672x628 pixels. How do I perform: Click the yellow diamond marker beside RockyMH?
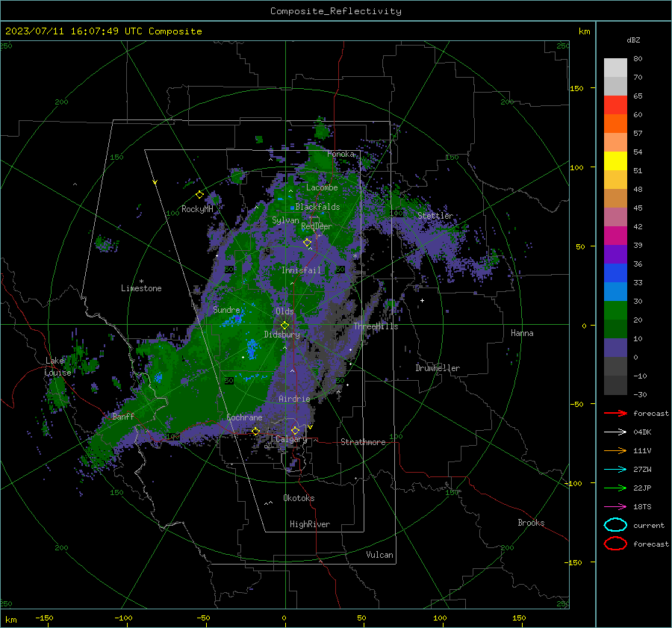pyautogui.click(x=199, y=195)
